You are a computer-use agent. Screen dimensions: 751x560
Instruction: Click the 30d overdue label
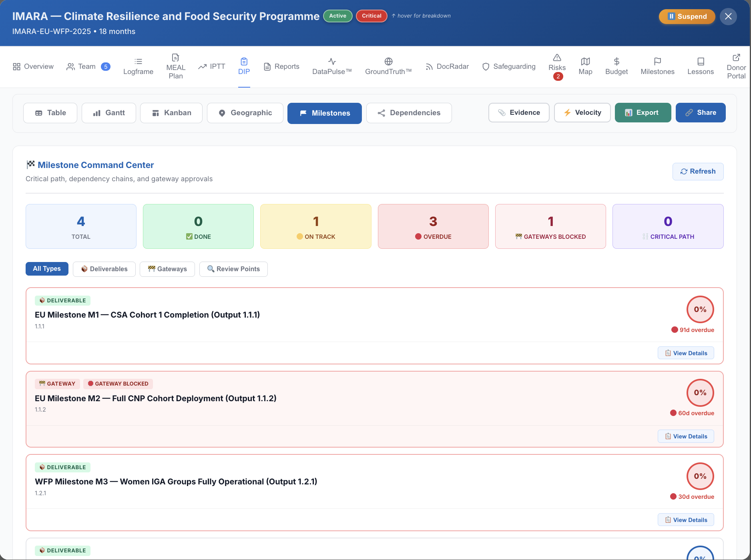tap(692, 497)
